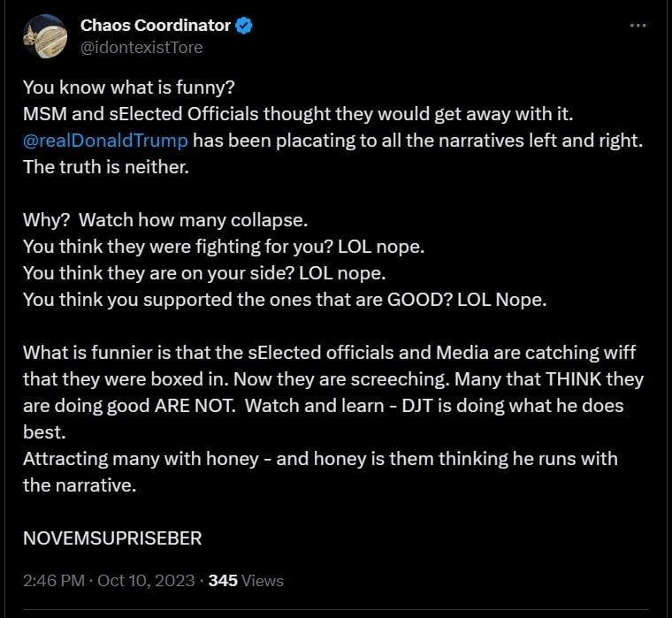Click the NOVEMSUPRISEBER text

pyautogui.click(x=113, y=537)
